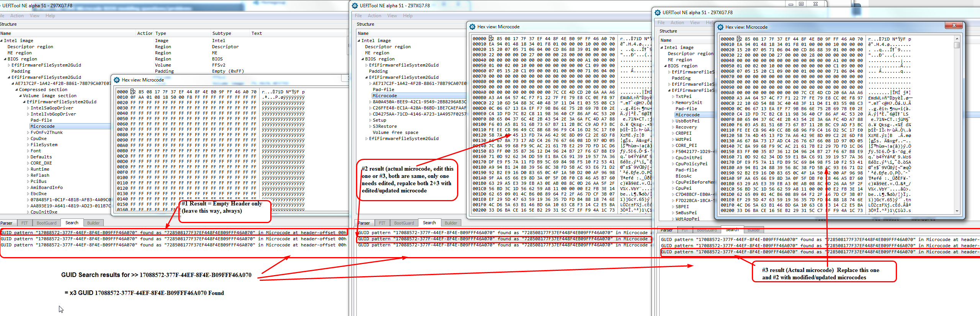Screen dimensions: 980x316
Task: Collapse Volume image section in left window
Action: (21, 96)
